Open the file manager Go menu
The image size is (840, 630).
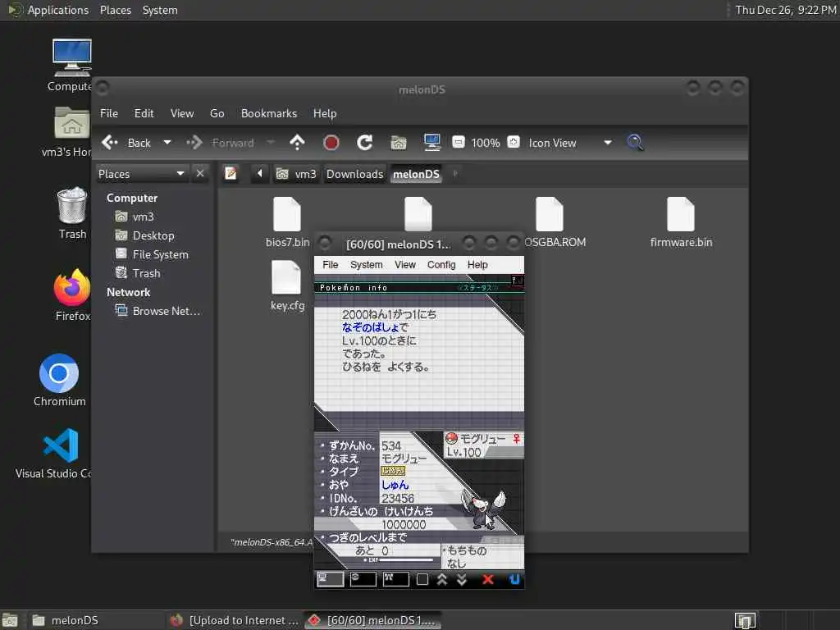pyautogui.click(x=217, y=113)
